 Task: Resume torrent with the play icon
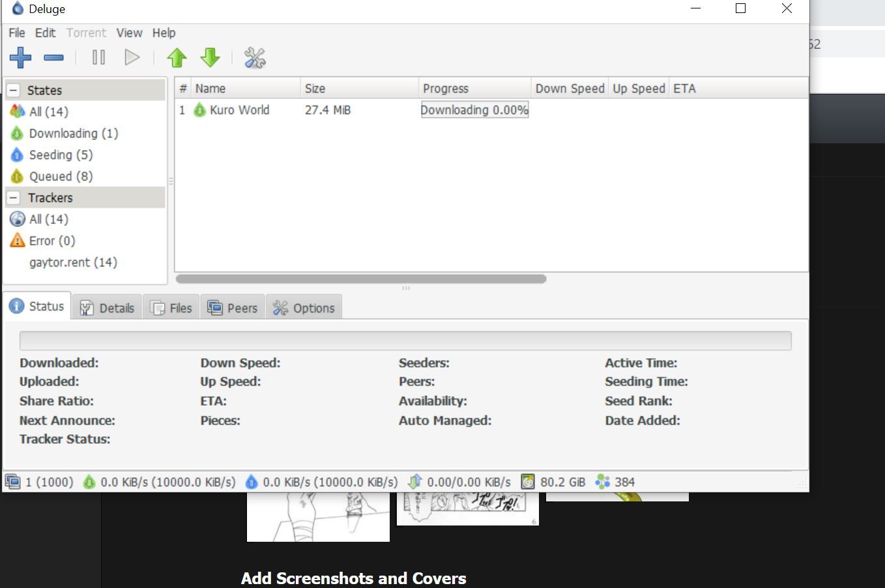132,58
